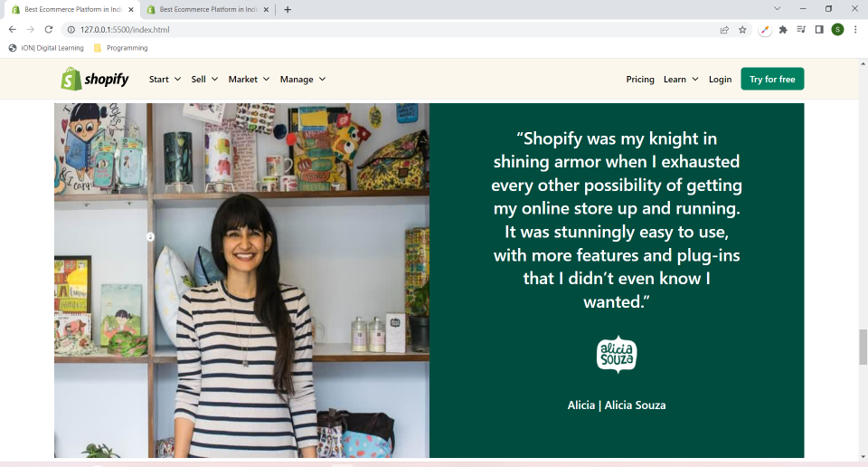Viewport: 868px width, 467px height.
Task: Click the scrollbar down arrow
Action: click(863, 458)
